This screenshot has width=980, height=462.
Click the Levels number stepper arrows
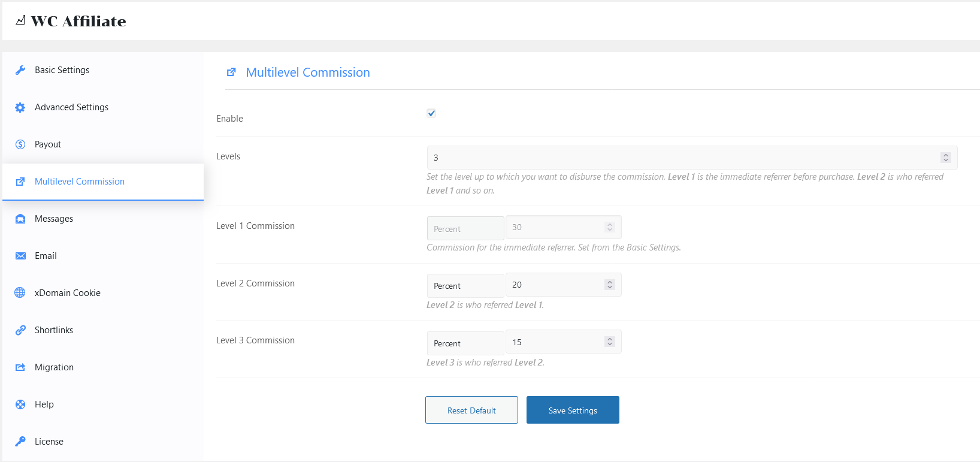[946, 158]
